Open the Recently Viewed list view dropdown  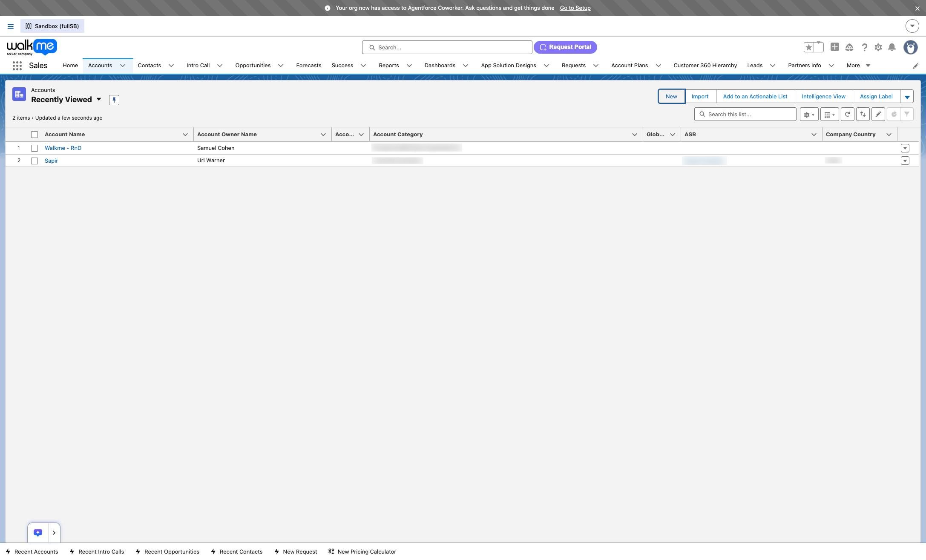coord(99,100)
